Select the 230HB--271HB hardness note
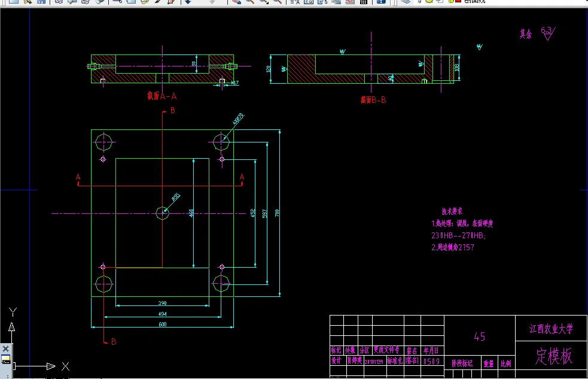The width and height of the screenshot is (588, 379). (458, 236)
